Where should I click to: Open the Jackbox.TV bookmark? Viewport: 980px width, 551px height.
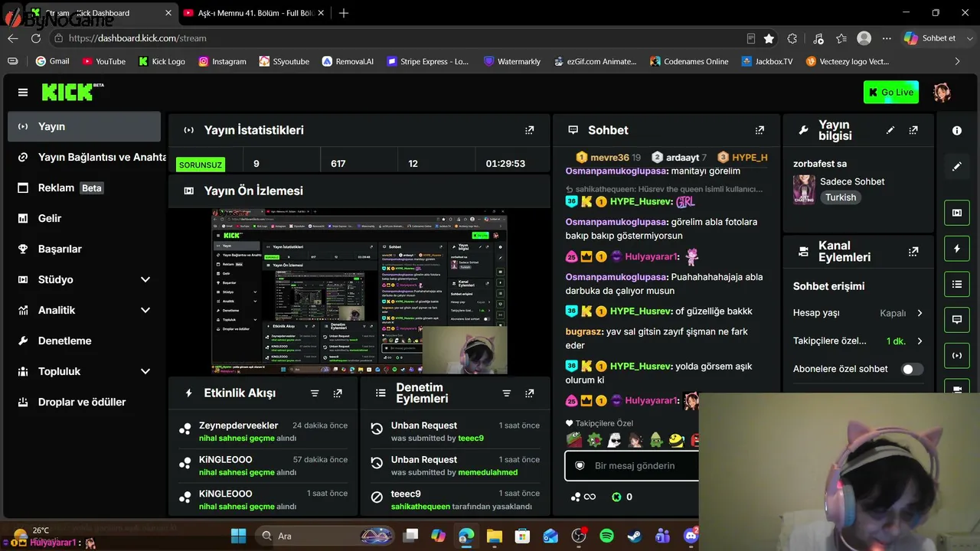tap(767, 61)
